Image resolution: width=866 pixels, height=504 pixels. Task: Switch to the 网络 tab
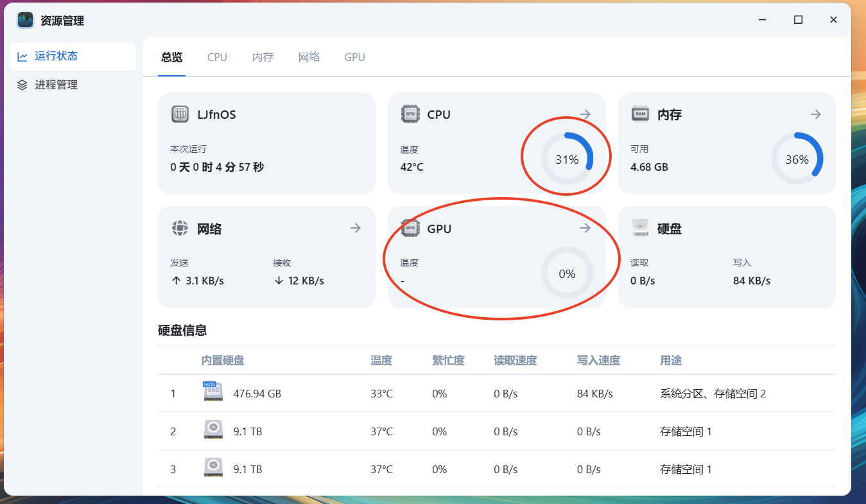click(x=309, y=57)
